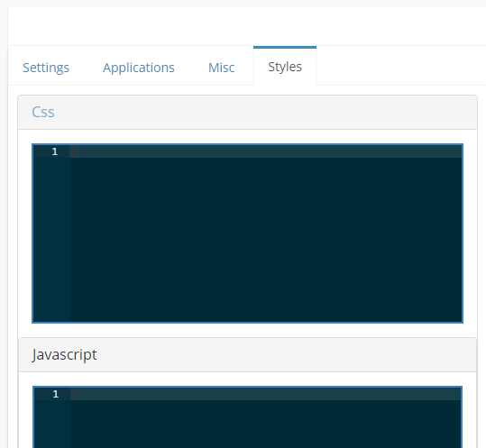The width and height of the screenshot is (486, 448).
Task: Place cursor on first line of Javascript editor
Action: [266, 394]
